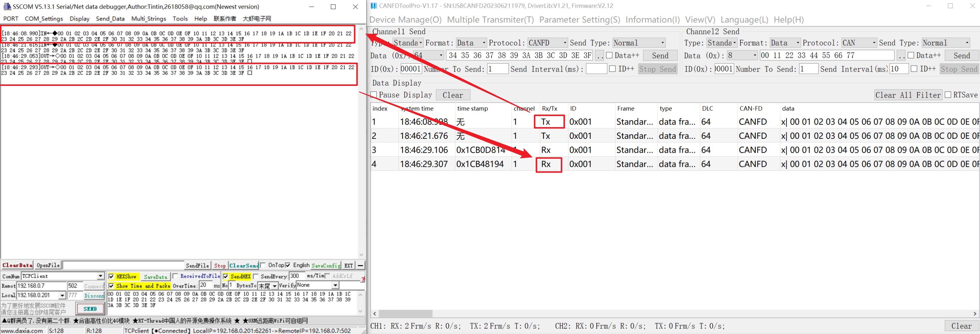Click Channel1 data '..' expand button
The height and width of the screenshot is (334, 980).
pos(599,56)
